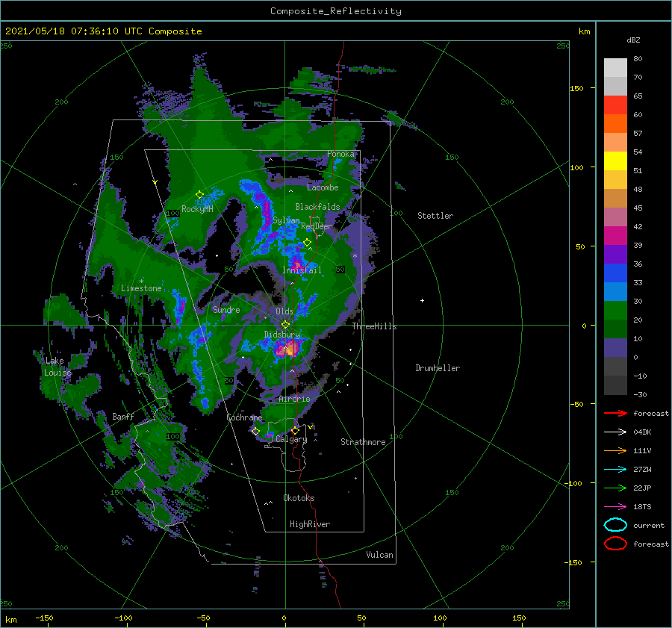The image size is (672, 628).
Task: Click the Composite_Reflectivity title
Action: coord(335,11)
